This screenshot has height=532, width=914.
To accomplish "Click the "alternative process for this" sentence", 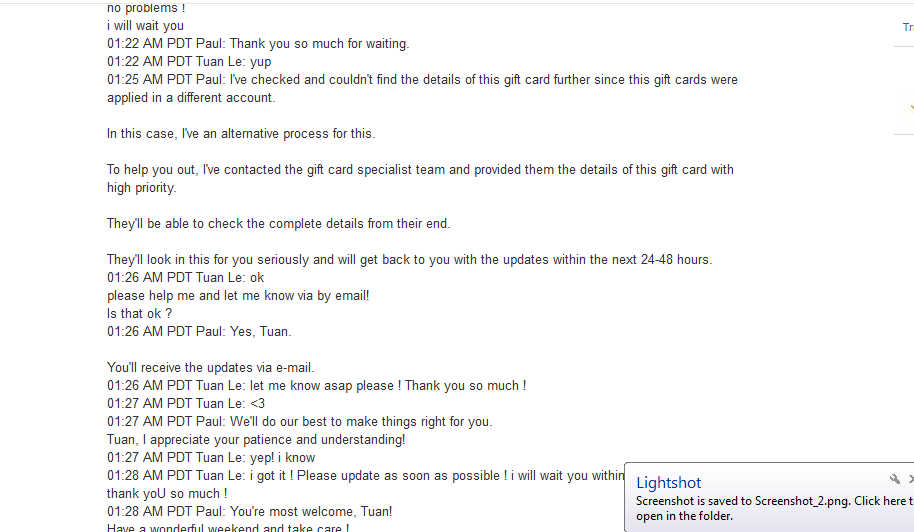I will 241,134.
